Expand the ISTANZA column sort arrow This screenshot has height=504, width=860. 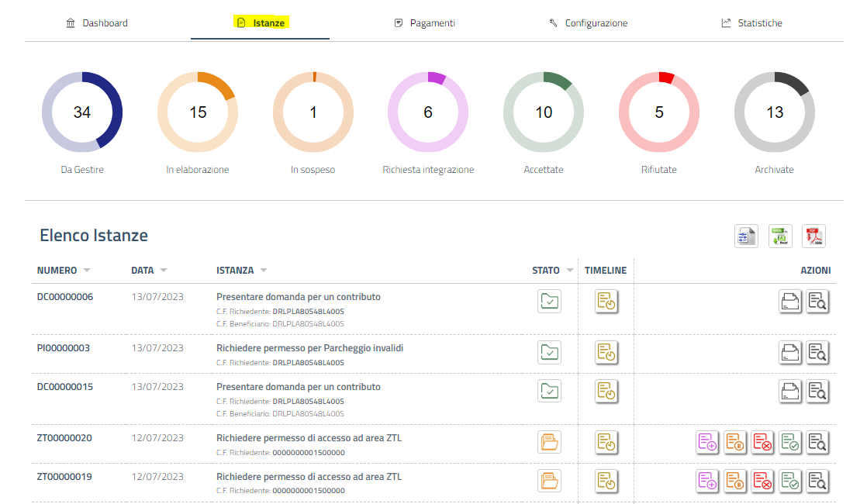[264, 271]
